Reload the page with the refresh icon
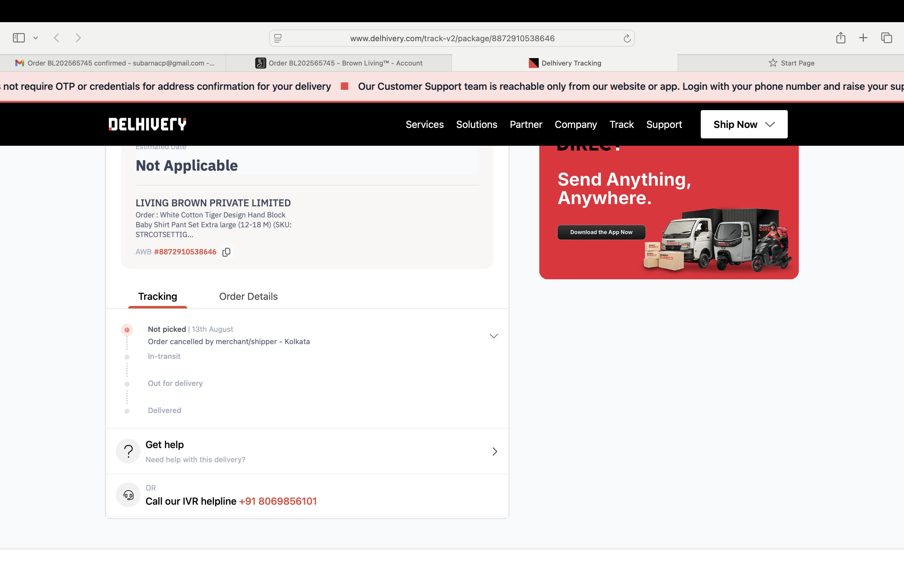This screenshot has width=904, height=588. click(627, 38)
